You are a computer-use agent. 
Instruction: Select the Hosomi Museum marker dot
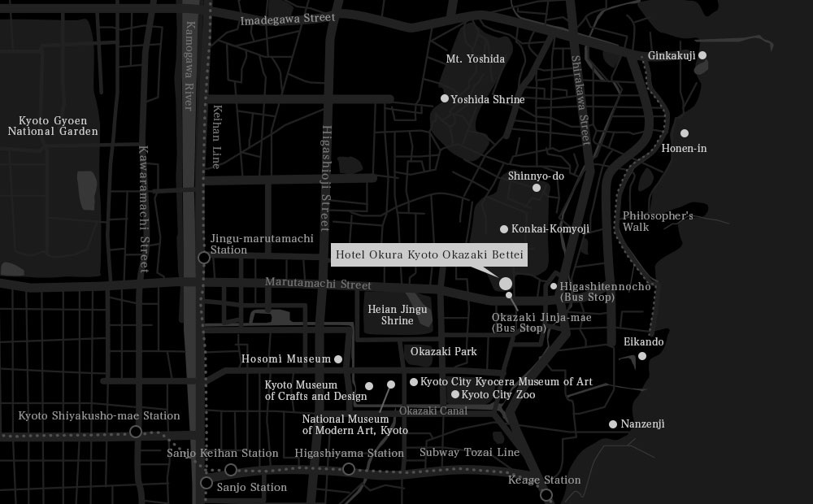[338, 358]
